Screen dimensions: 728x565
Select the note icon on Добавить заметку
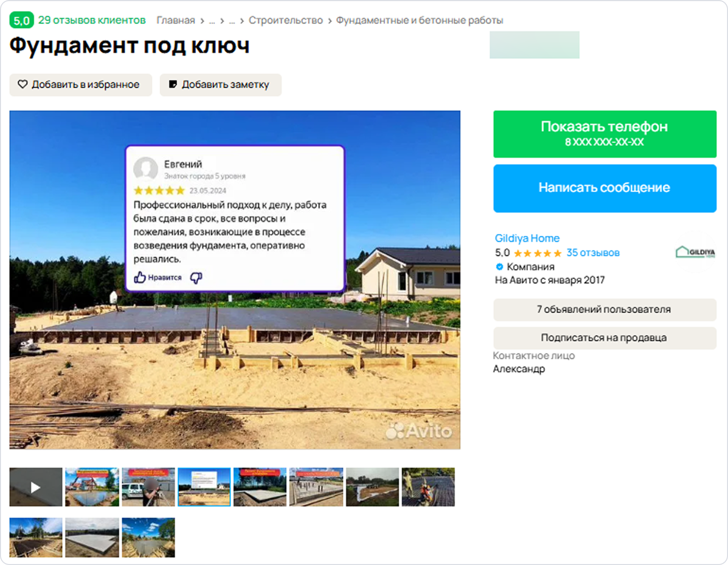(x=173, y=85)
